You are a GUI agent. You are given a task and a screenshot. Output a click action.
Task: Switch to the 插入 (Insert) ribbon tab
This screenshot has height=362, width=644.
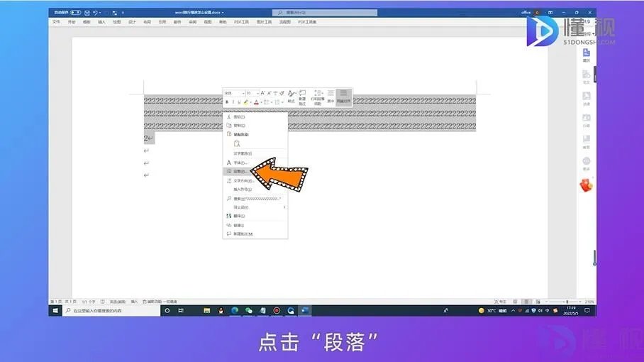click(102, 22)
